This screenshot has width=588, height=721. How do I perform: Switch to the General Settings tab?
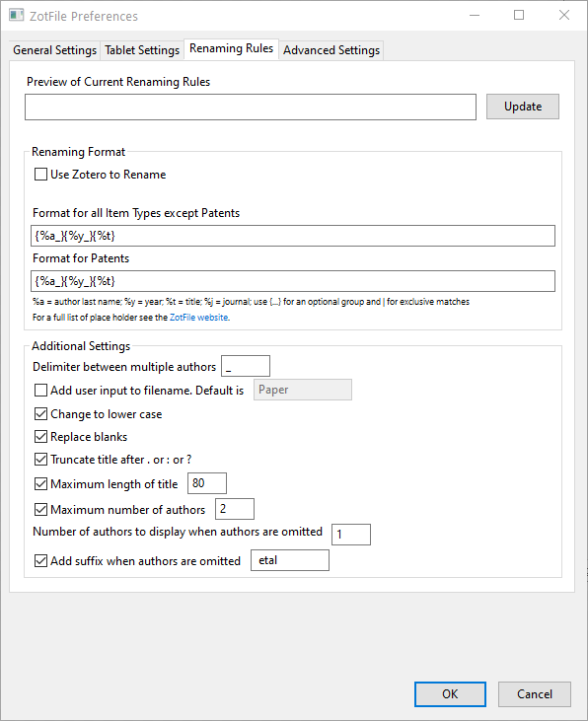coord(54,50)
